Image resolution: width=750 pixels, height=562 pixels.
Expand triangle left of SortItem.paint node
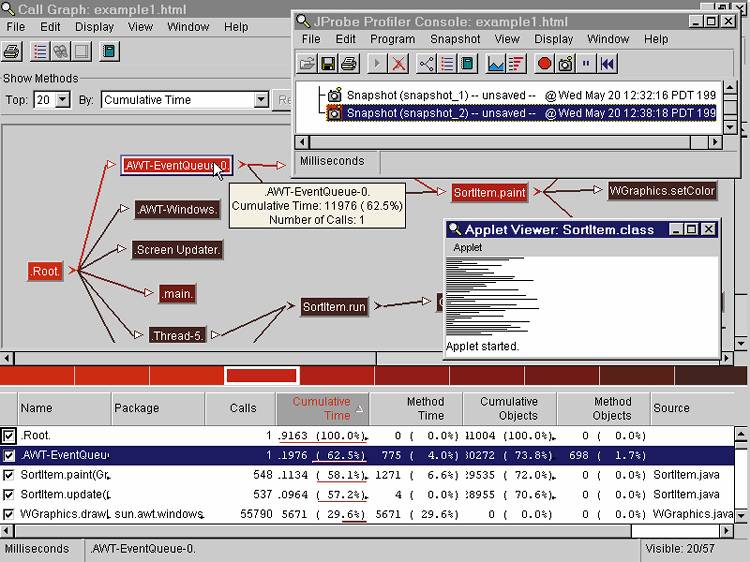tap(441, 192)
